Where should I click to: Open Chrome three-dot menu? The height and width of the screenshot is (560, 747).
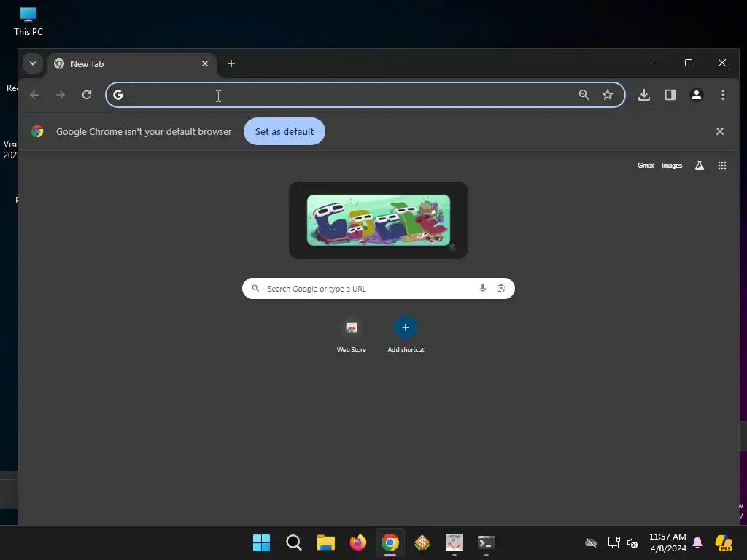click(x=723, y=95)
